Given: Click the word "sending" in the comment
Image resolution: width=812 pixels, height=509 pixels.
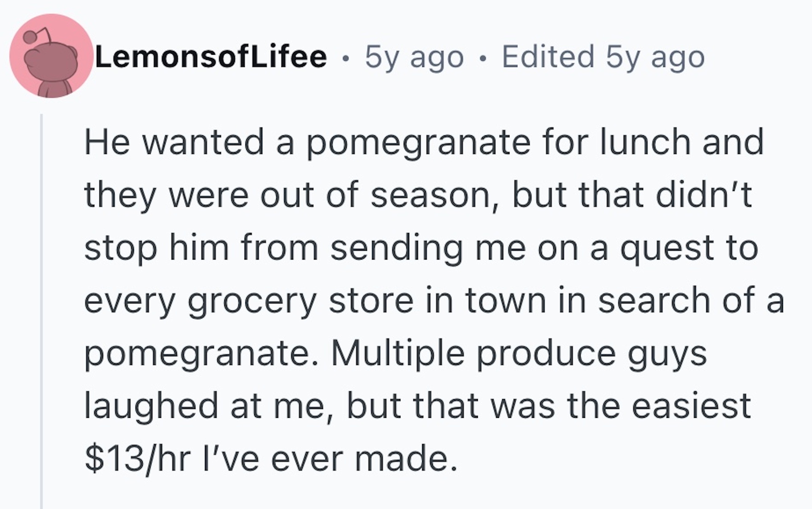Looking at the screenshot, I should (396, 248).
